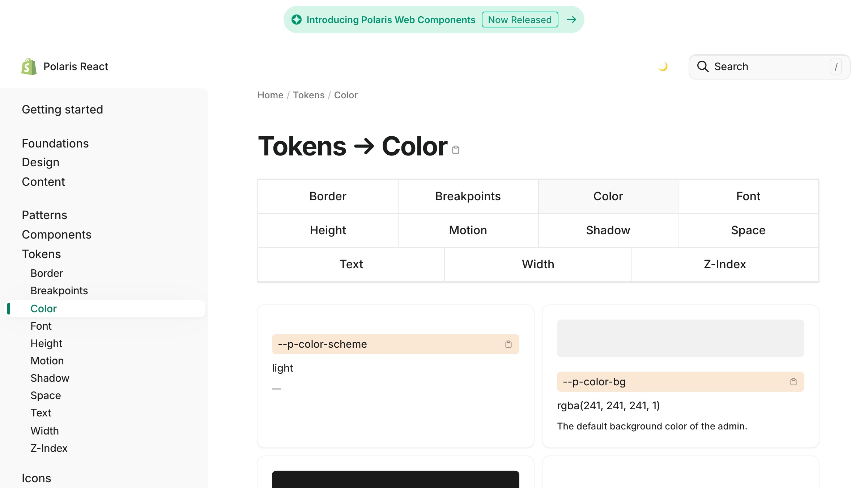Image resolution: width=868 pixels, height=488 pixels.
Task: Open Design in sidebar
Action: pos(41,162)
